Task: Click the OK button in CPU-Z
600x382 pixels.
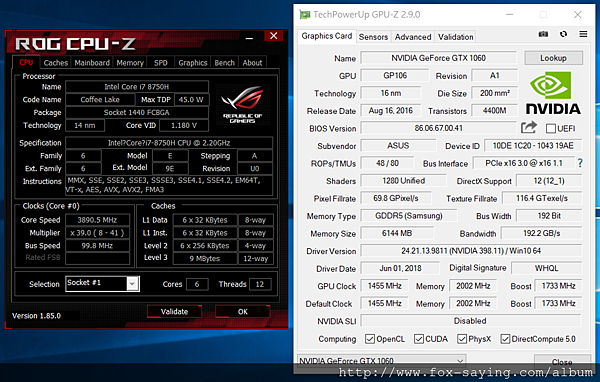Action: pyautogui.click(x=243, y=312)
